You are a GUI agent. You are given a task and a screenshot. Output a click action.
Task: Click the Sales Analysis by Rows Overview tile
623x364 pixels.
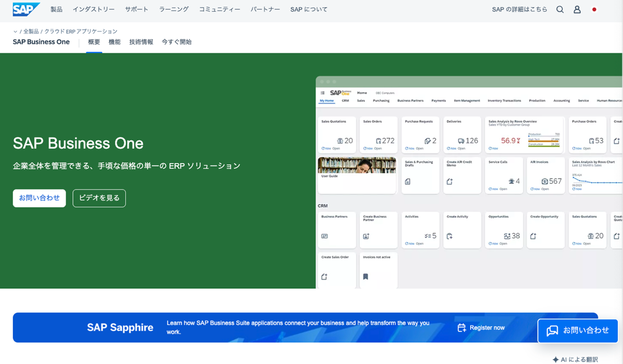(525, 135)
